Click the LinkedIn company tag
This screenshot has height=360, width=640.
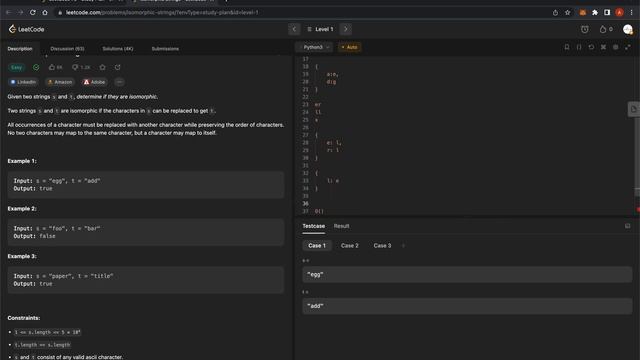[x=23, y=82]
